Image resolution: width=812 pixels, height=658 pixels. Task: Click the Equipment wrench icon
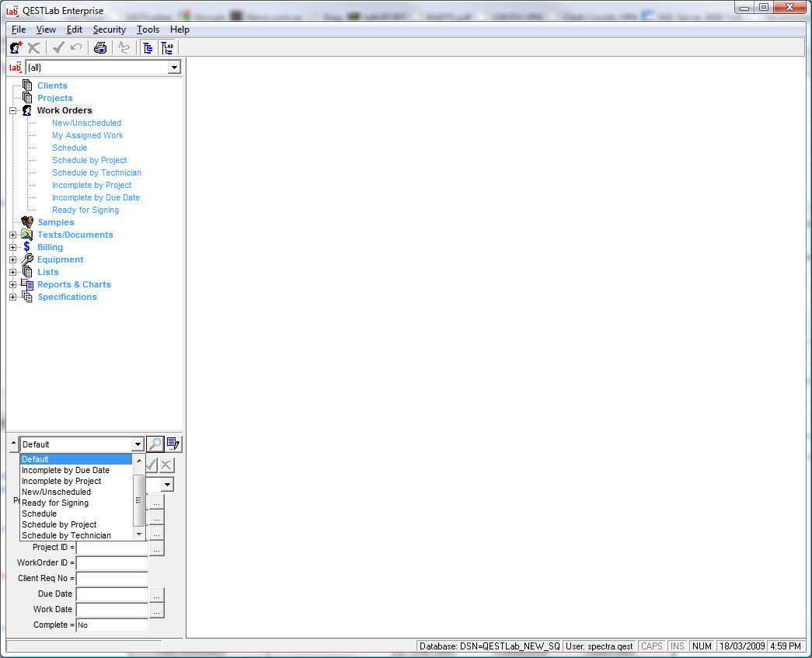[x=28, y=259]
